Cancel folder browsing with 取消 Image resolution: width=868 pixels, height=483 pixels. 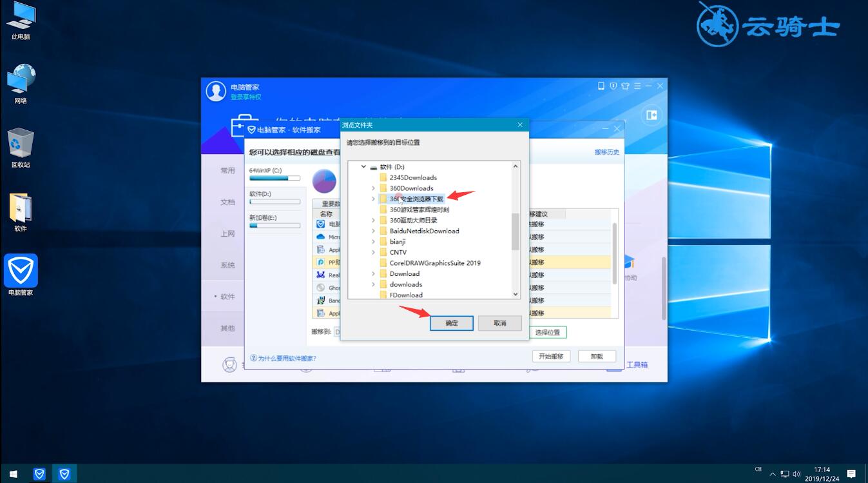coord(500,323)
